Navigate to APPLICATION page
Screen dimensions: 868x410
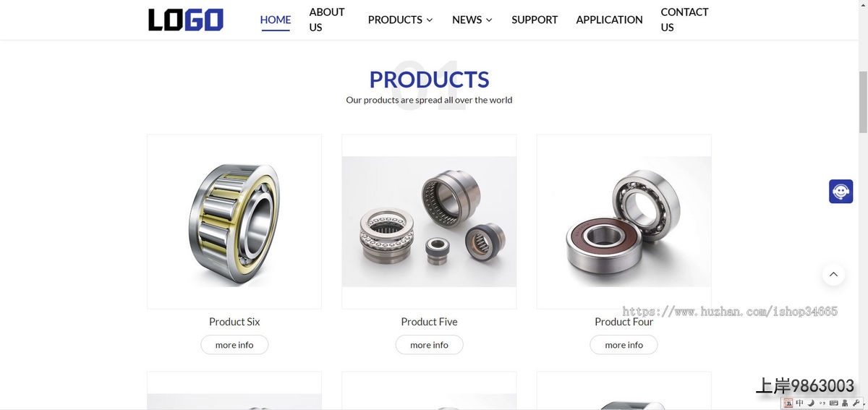coord(609,20)
